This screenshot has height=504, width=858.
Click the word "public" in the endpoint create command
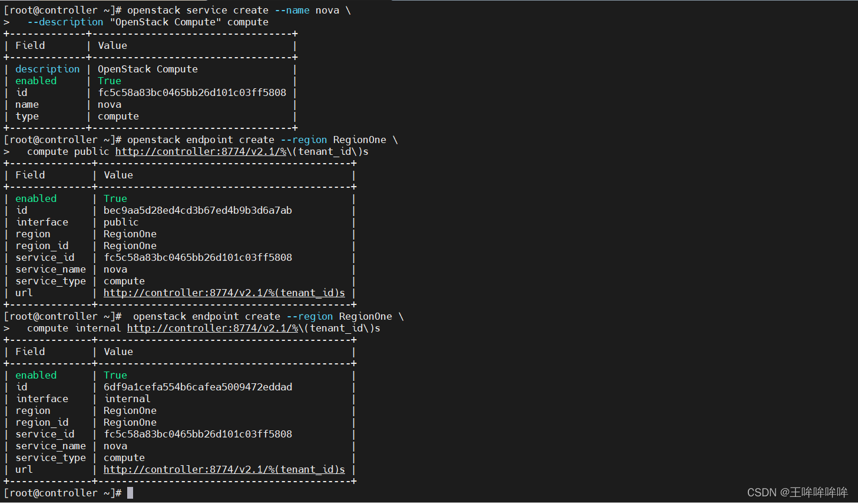point(92,151)
